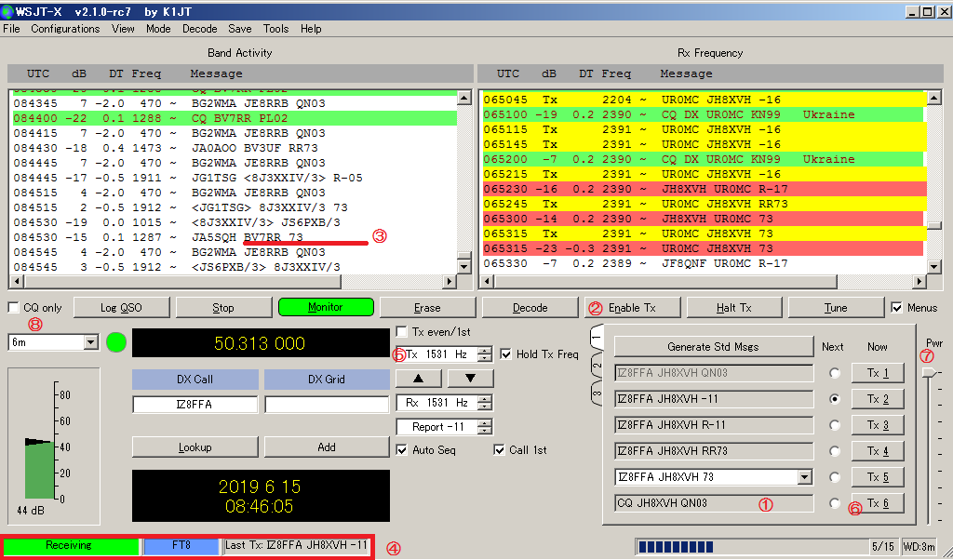Screen dimensions: 953x560
Task: Open the 6m band dropdown
Action: pyautogui.click(x=90, y=342)
